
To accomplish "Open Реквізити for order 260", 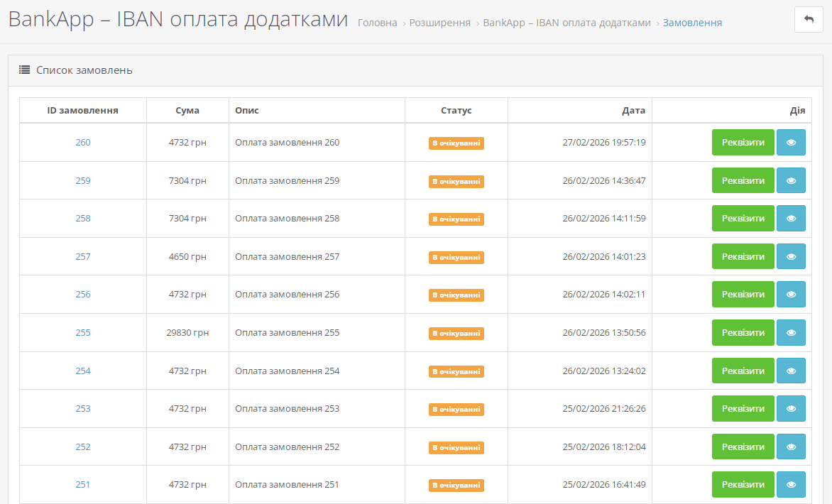I will coord(743,142).
